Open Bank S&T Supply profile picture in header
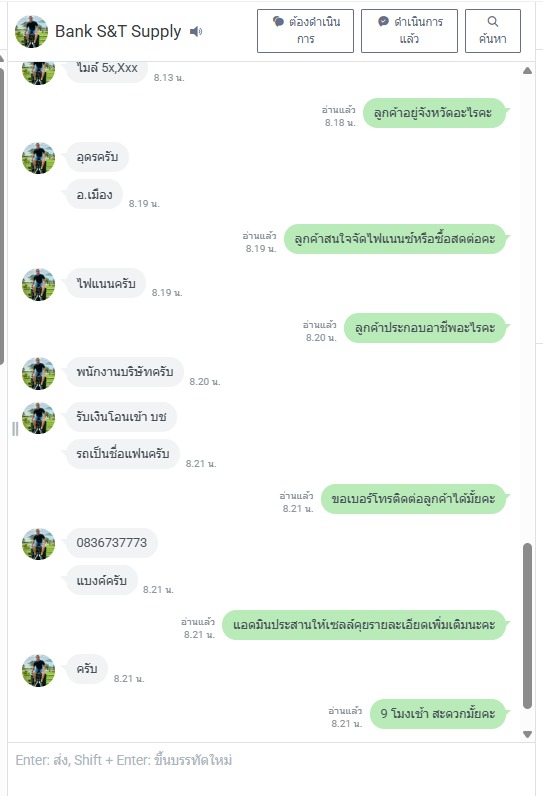Viewport: 543px width, 796px height. tap(31, 31)
